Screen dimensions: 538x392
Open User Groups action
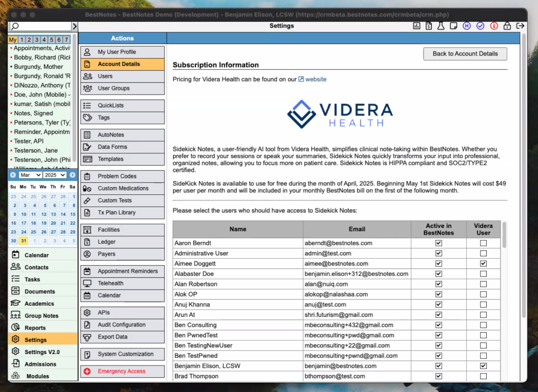pos(122,89)
